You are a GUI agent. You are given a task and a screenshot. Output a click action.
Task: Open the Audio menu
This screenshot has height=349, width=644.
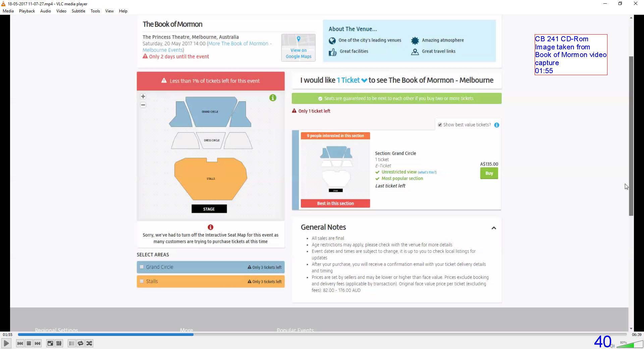(46, 11)
